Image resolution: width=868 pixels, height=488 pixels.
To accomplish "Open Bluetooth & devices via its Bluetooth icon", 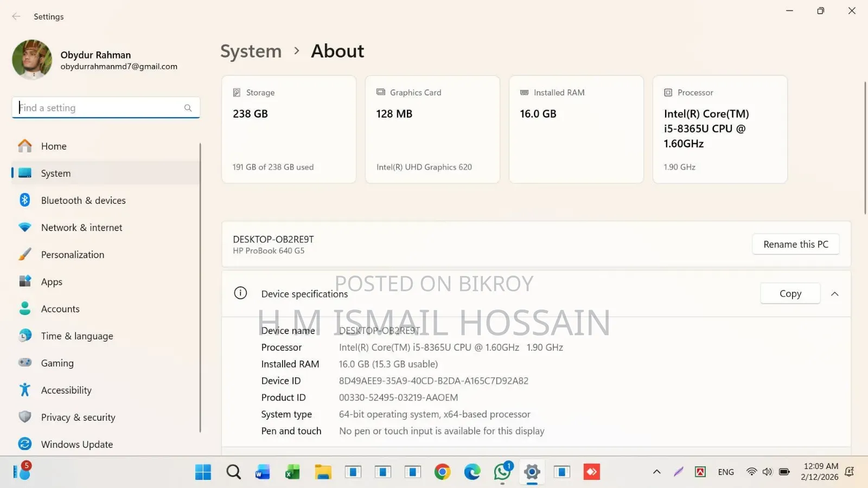I will tap(25, 200).
